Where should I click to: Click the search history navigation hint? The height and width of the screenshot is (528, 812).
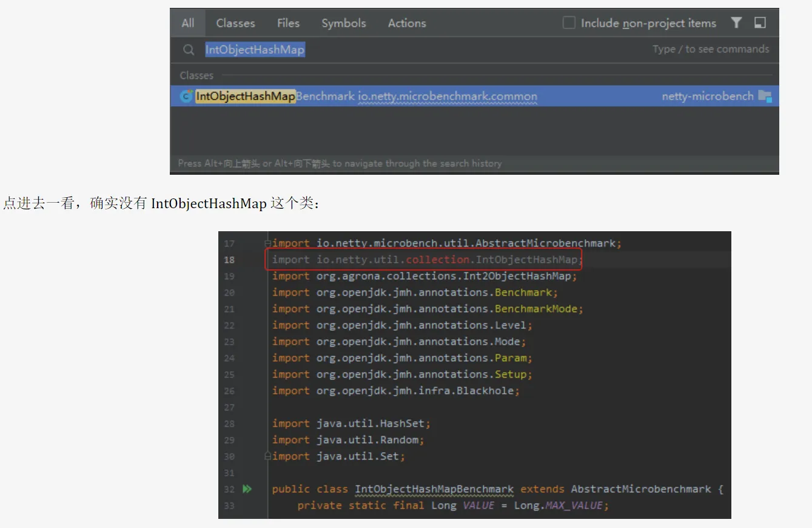(x=340, y=163)
